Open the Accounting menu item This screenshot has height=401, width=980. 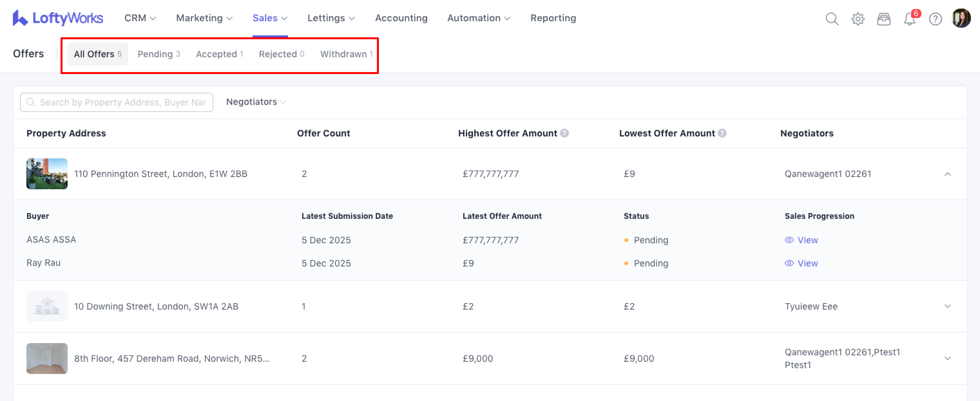(x=401, y=18)
